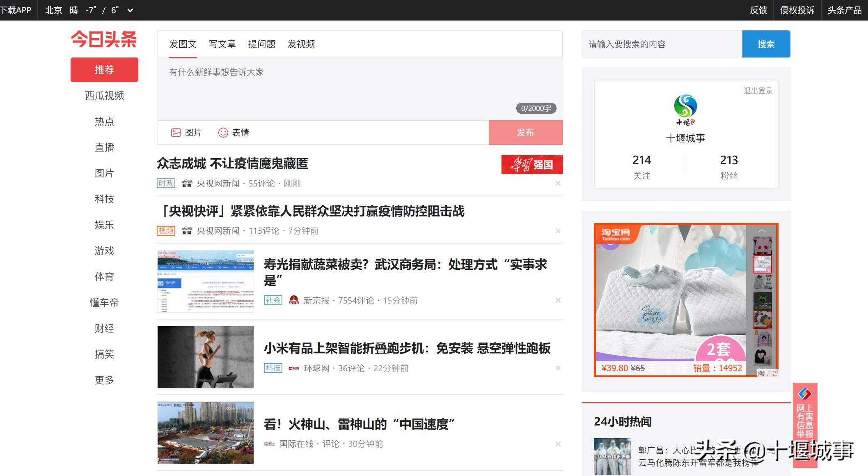This screenshot has width=868, height=476.
Task: Open the 表情 emoji picker
Action: coord(223,133)
